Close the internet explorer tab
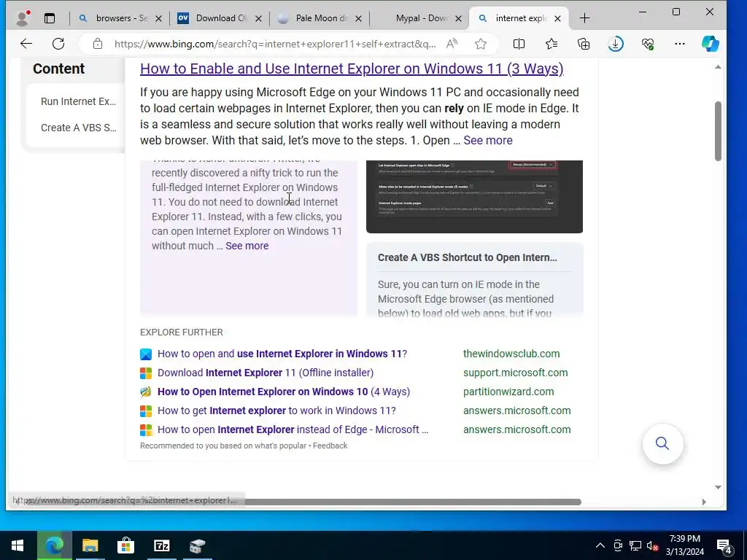Viewport: 747px width, 560px height. [558, 18]
